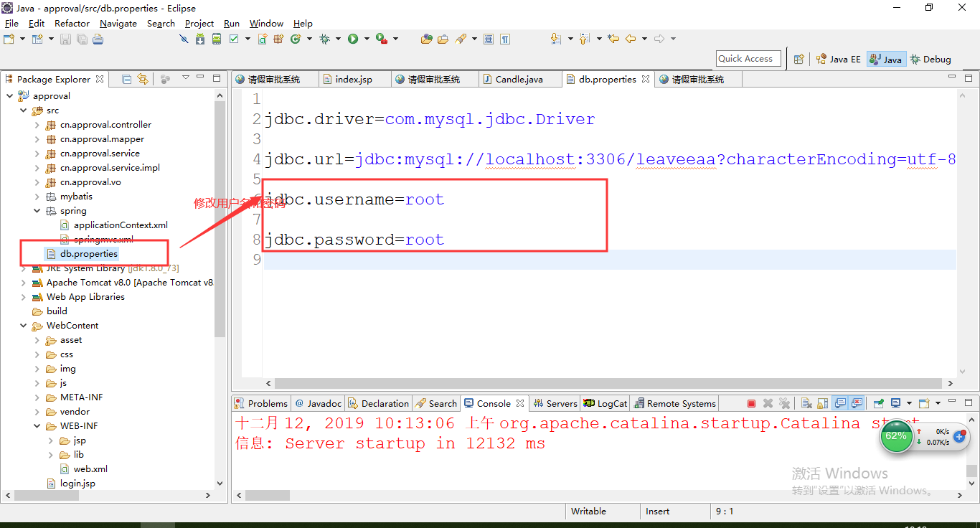Open the Open Perspective dialog icon

click(799, 60)
